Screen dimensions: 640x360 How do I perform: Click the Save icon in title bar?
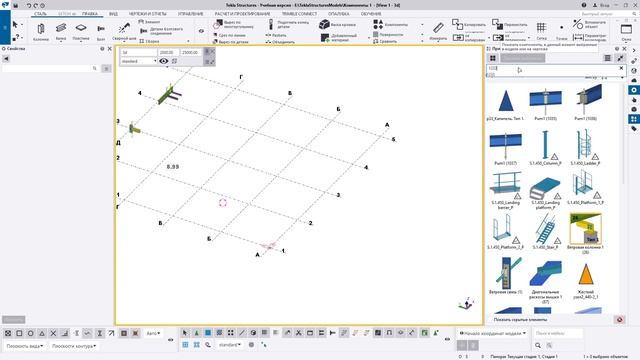[15, 6]
